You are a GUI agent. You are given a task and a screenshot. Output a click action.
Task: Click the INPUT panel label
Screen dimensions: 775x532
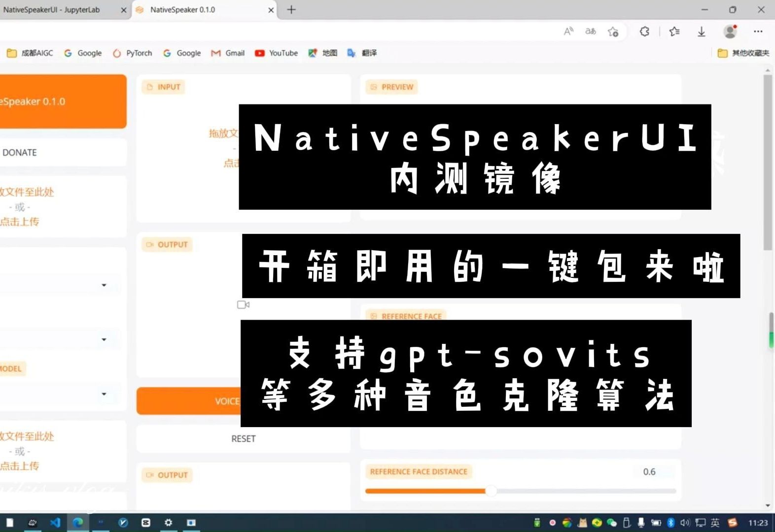tap(164, 87)
